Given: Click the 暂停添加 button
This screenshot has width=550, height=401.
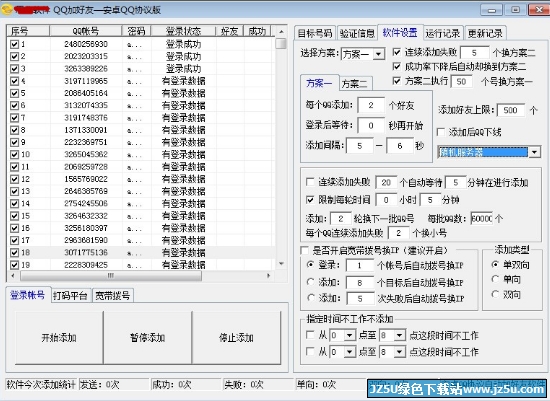Looking at the screenshot, I should pos(148,338).
